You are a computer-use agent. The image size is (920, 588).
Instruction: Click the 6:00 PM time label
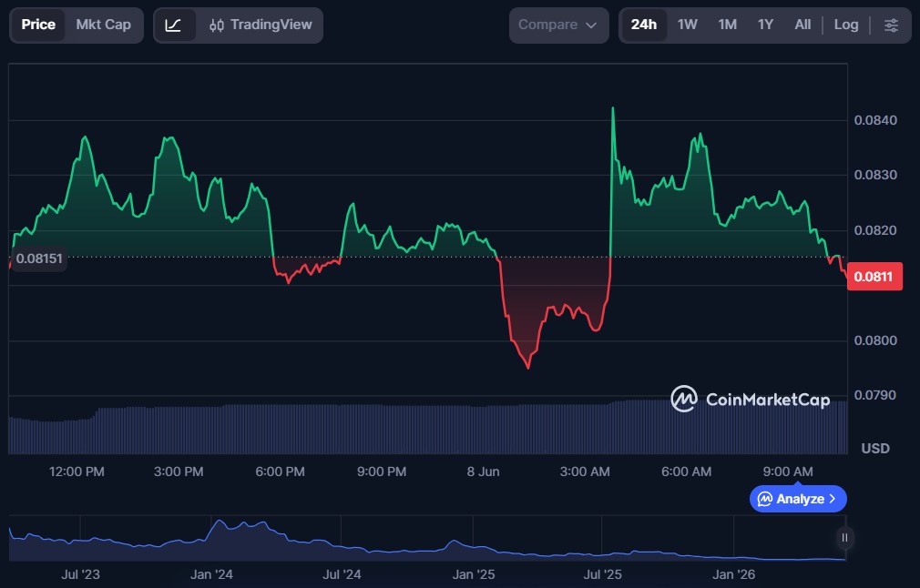coord(280,471)
